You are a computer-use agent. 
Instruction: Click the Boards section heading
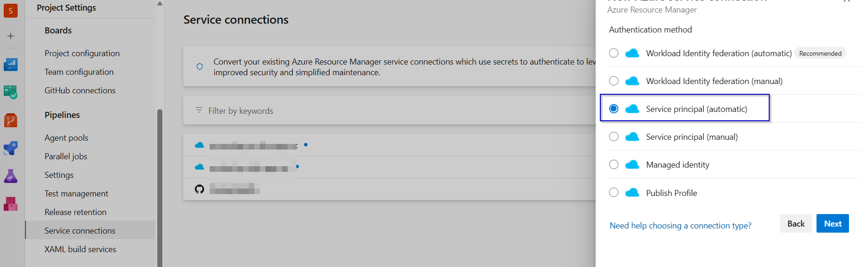(x=58, y=31)
